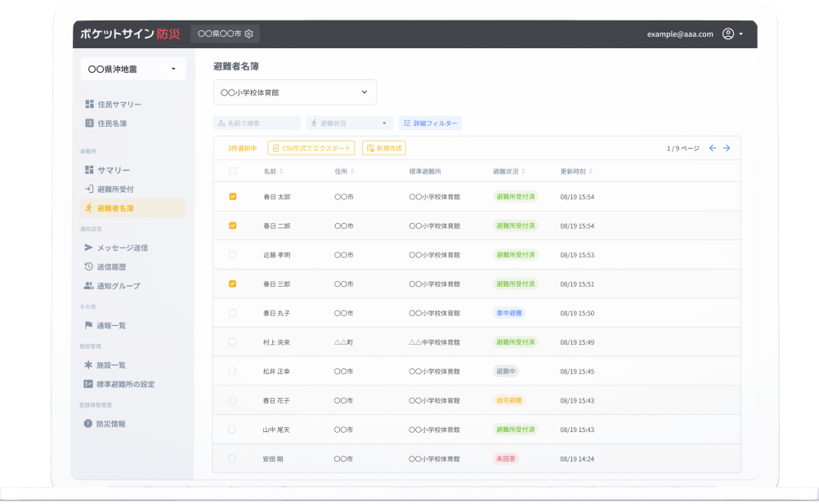819x504 pixels.
Task: Click the 送信履歴 history icon
Action: [x=89, y=266]
